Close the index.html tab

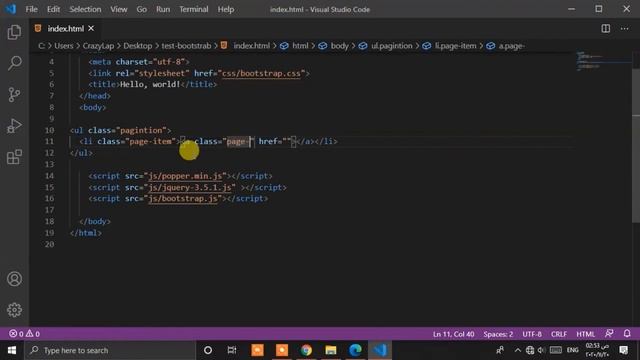[91, 29]
